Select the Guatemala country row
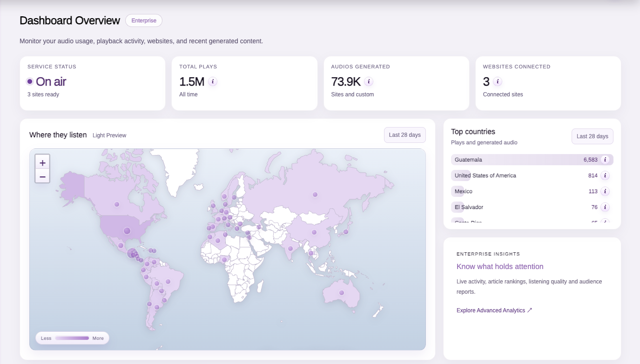 pyautogui.click(x=532, y=160)
